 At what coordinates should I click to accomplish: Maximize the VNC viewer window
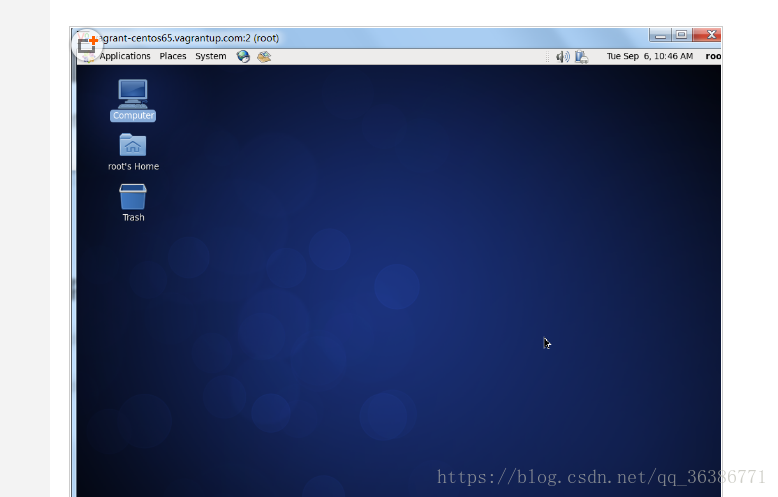[681, 35]
